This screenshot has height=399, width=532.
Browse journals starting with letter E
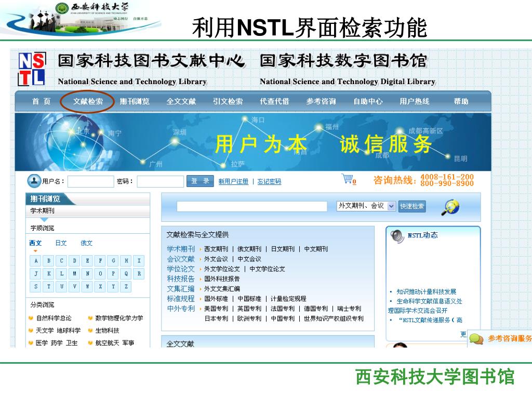(x=87, y=261)
